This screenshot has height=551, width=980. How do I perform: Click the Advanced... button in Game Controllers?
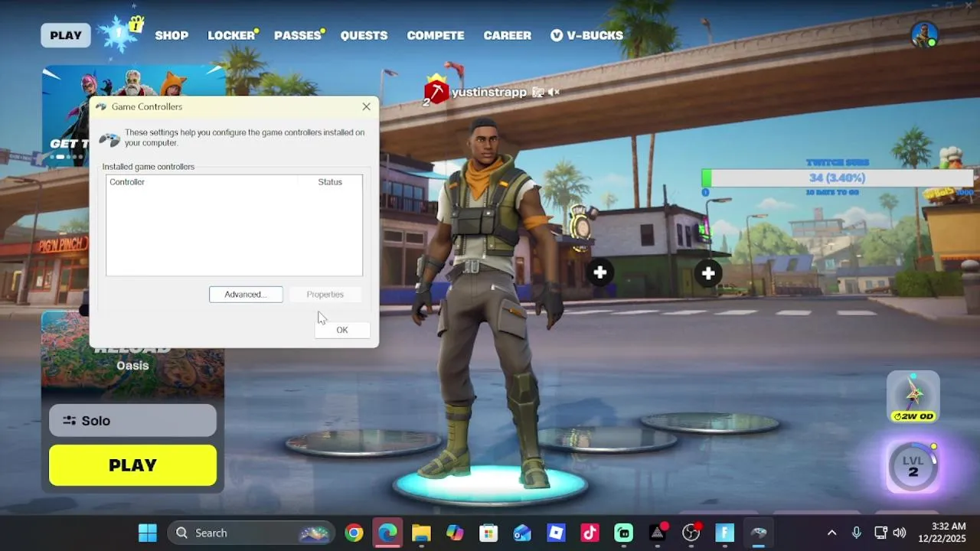click(x=246, y=294)
